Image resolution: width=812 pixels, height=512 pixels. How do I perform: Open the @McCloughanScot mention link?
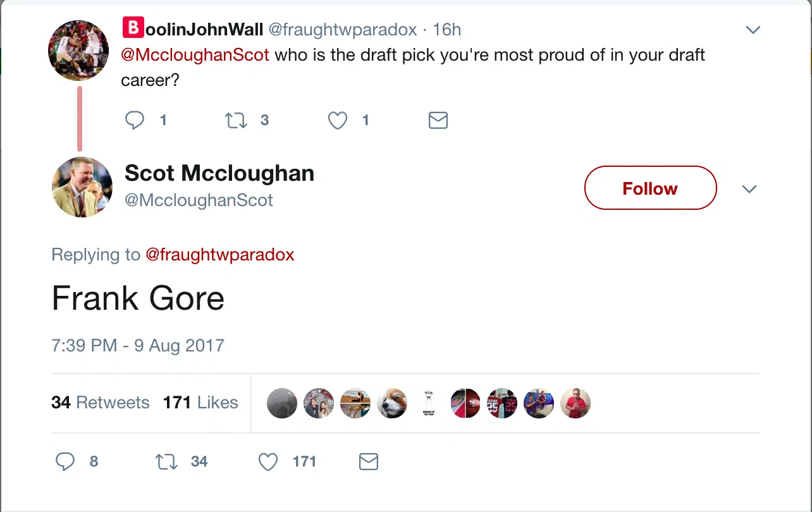point(195,54)
